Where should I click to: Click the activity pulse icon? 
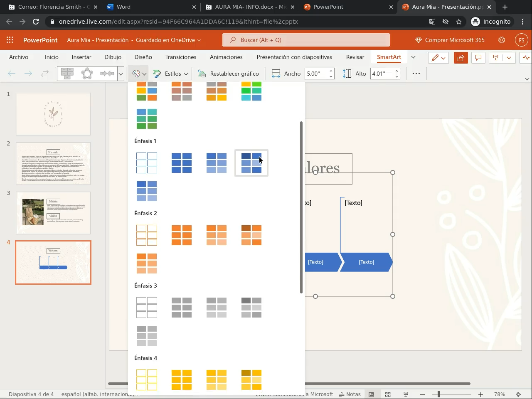coord(526,58)
